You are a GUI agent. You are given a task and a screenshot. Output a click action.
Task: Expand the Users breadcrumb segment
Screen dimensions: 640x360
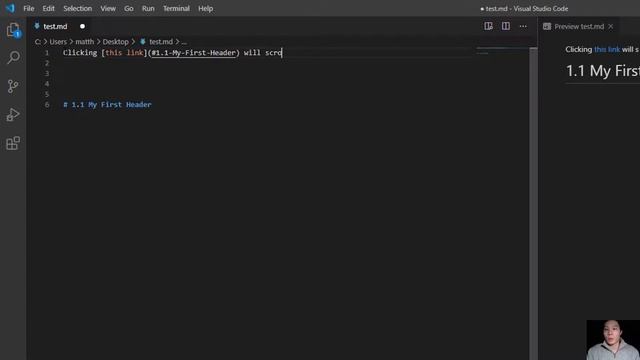[58, 42]
